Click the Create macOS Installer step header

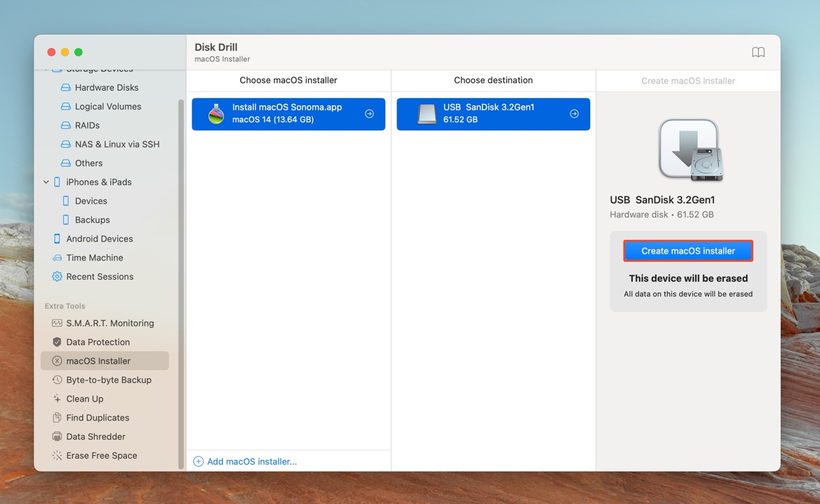pos(688,81)
